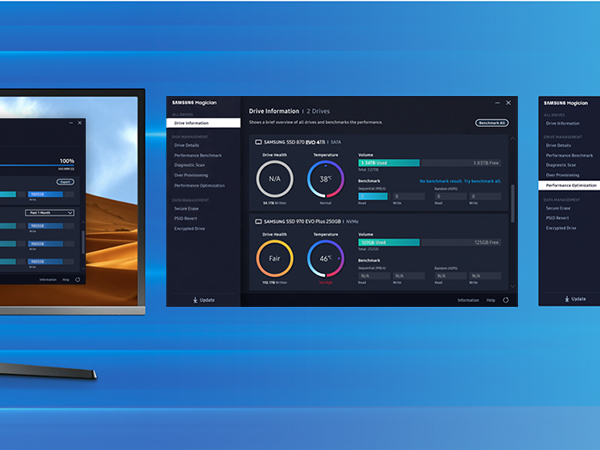Click Information link in center window footer
This screenshot has width=600, height=450.
(468, 300)
